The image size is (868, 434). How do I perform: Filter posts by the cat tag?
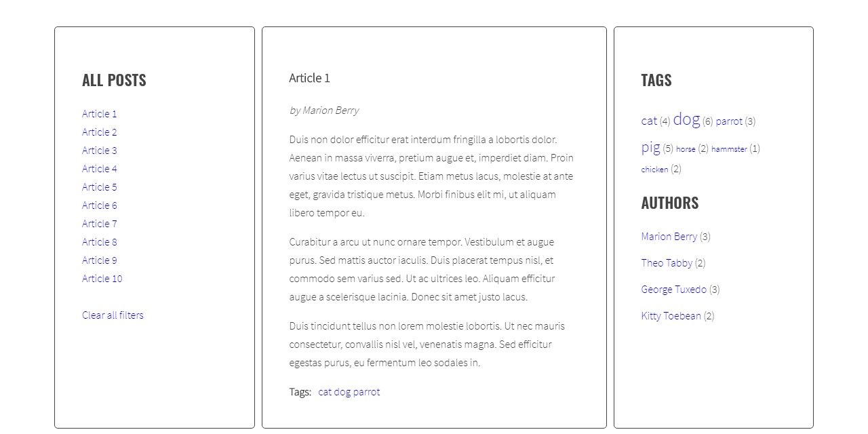point(648,120)
